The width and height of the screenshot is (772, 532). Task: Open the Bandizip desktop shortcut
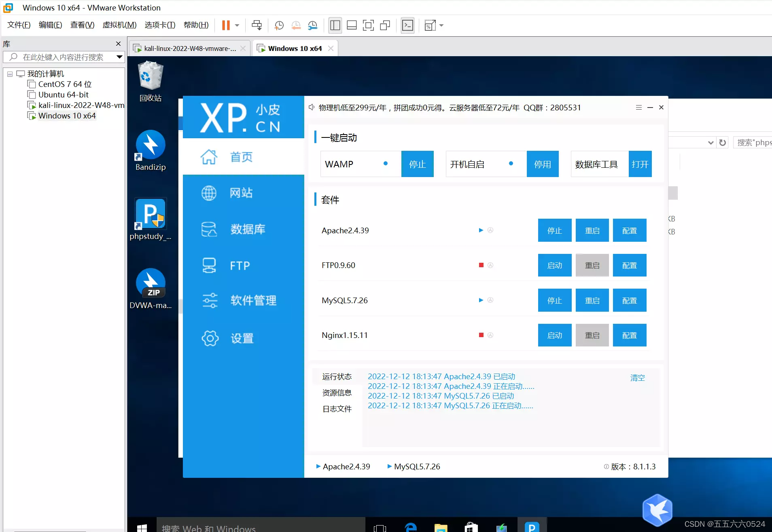coord(151,150)
